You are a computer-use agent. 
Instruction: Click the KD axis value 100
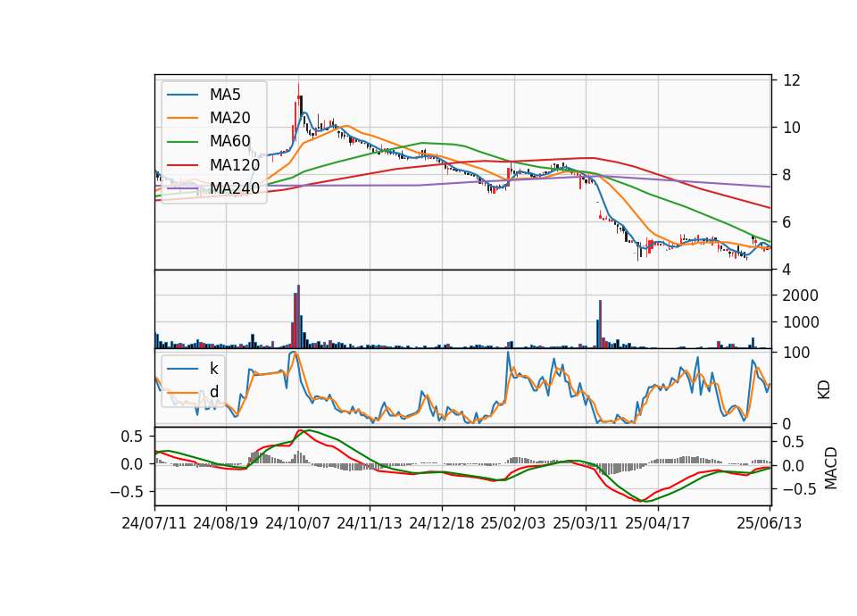click(x=796, y=353)
